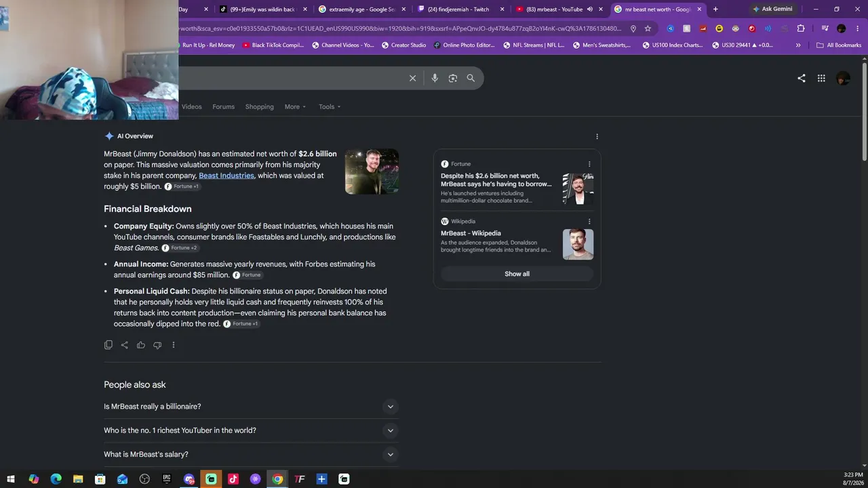Open the NFL Streams bookmark
The image size is (868, 488).
533,45
